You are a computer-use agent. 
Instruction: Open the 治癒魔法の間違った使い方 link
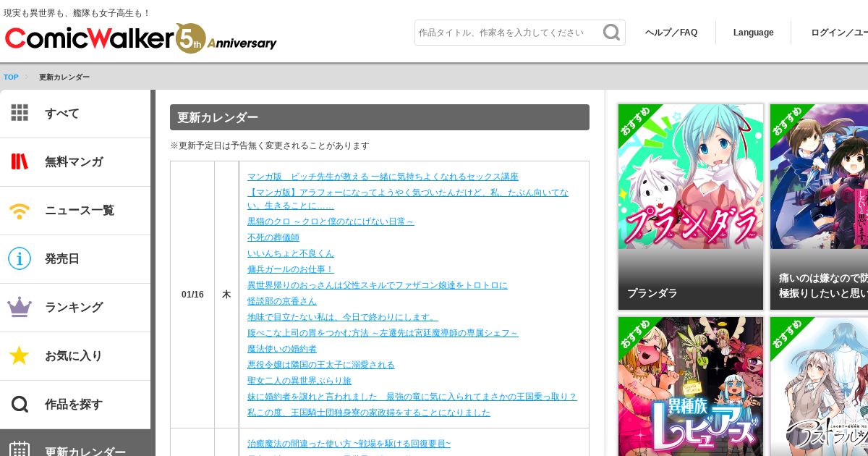point(349,444)
